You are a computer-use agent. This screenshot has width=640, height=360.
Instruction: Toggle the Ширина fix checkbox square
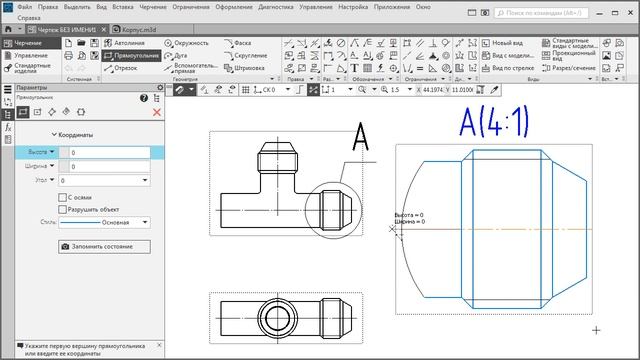click(64, 167)
